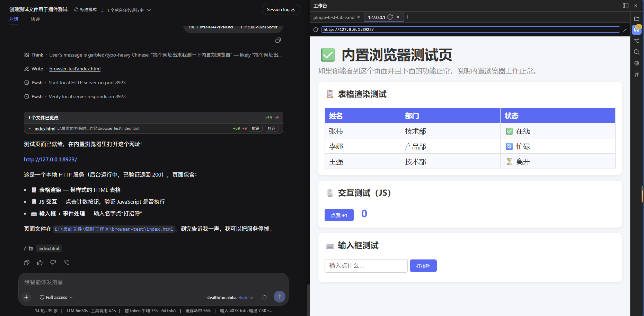
Task: Click the 张伟 table cell
Action: pyautogui.click(x=363, y=131)
